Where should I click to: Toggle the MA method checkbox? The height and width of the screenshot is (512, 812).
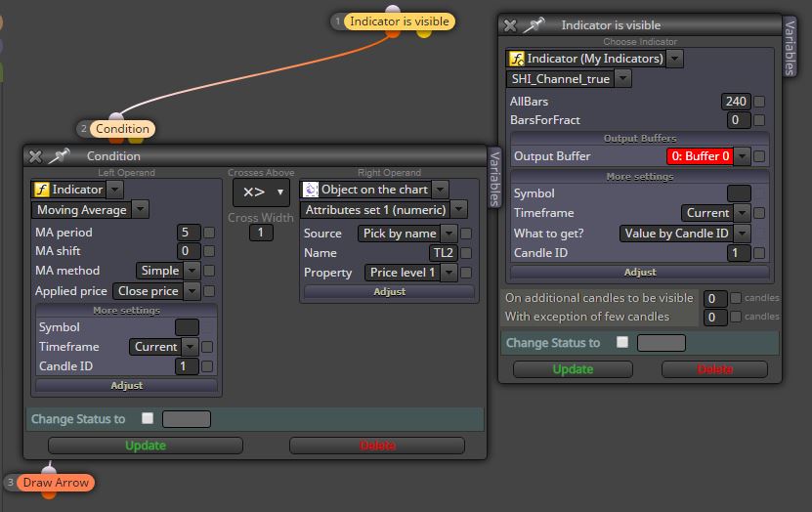(209, 271)
